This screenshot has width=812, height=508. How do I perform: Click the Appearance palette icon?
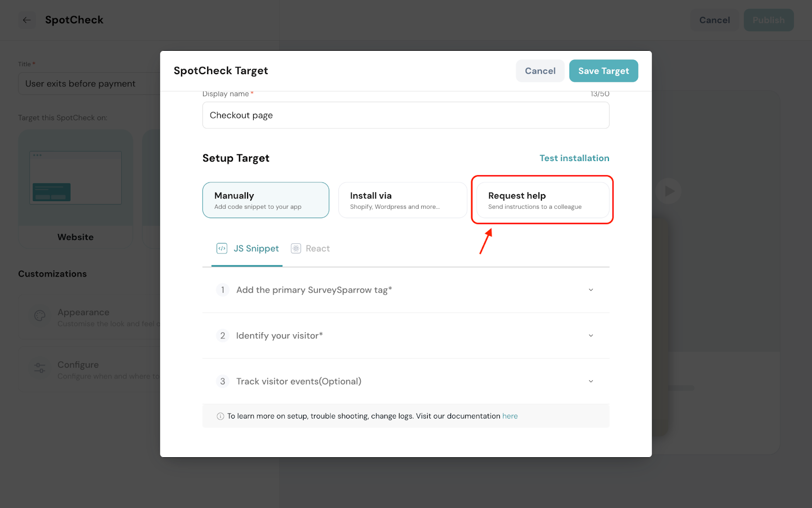click(40, 316)
